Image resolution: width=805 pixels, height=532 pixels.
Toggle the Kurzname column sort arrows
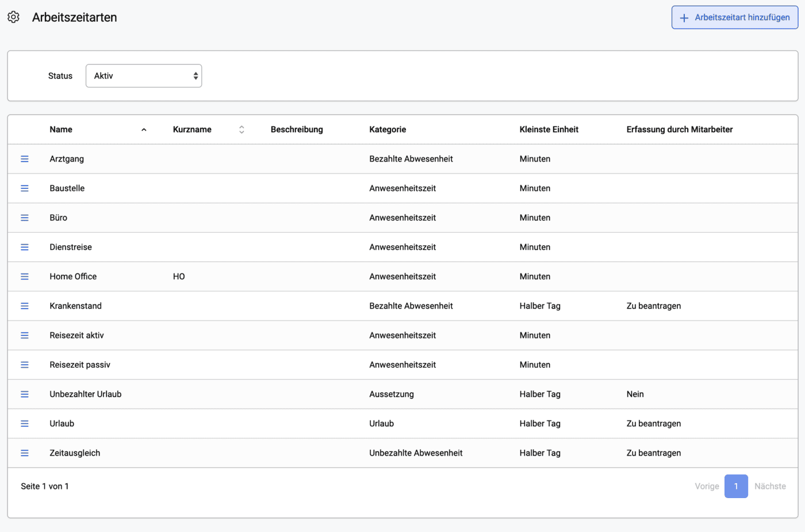pos(241,130)
